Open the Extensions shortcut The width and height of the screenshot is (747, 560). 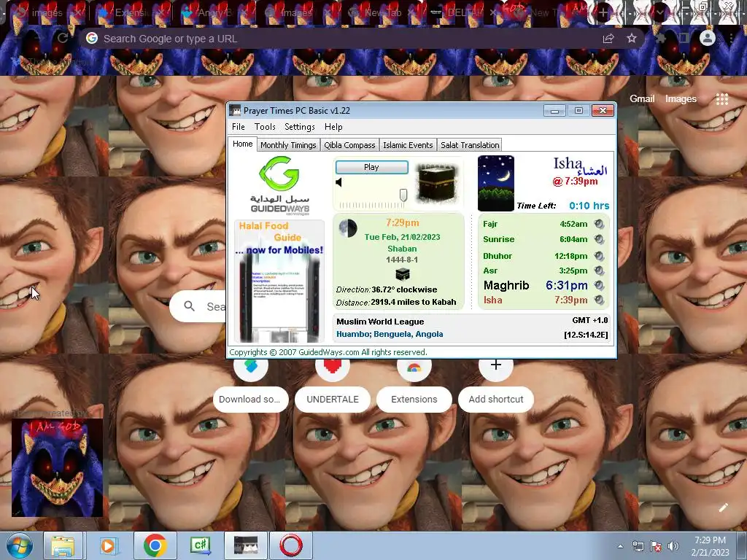[x=414, y=399]
